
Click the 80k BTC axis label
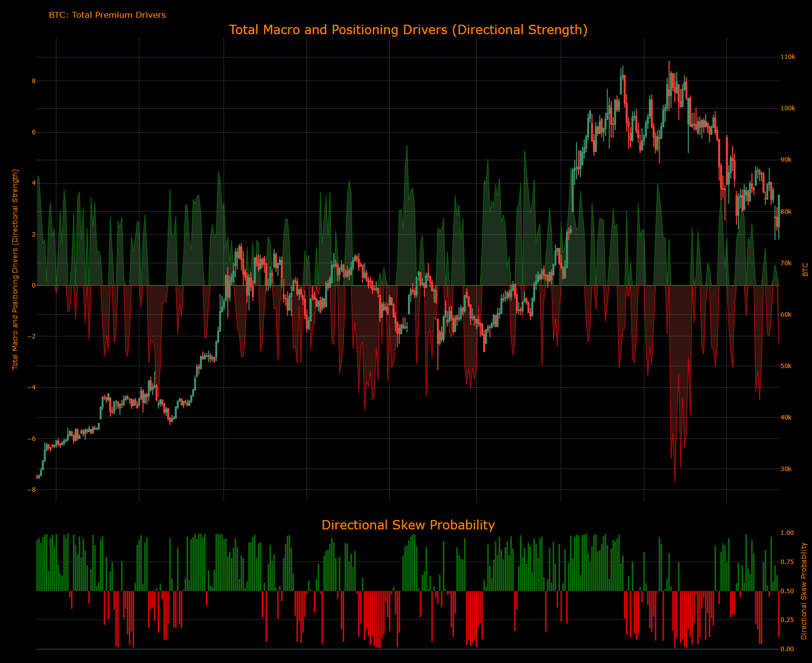(786, 212)
